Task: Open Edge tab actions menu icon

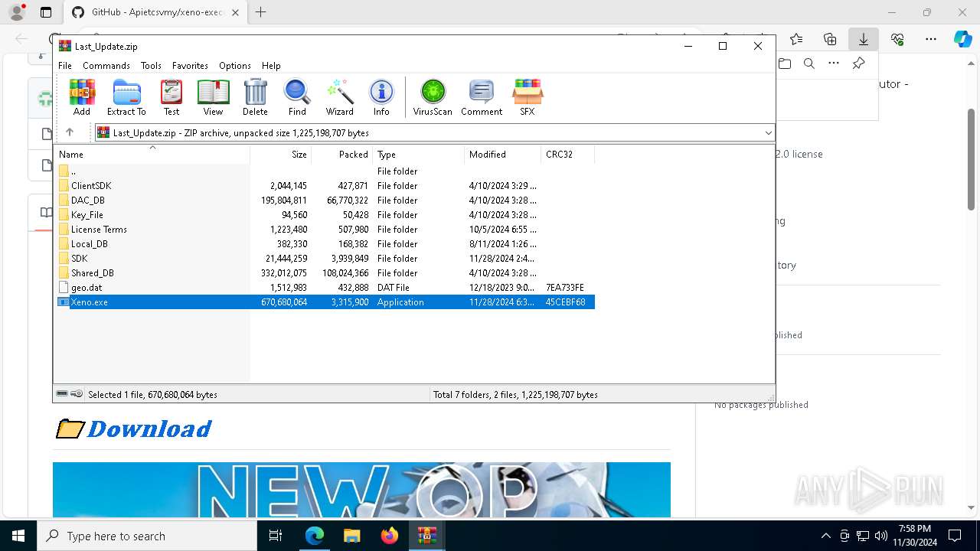Action: (46, 12)
